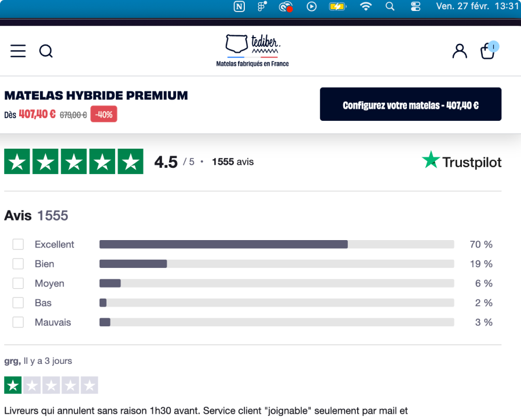Open the recording status icon with red dot

click(x=286, y=6)
